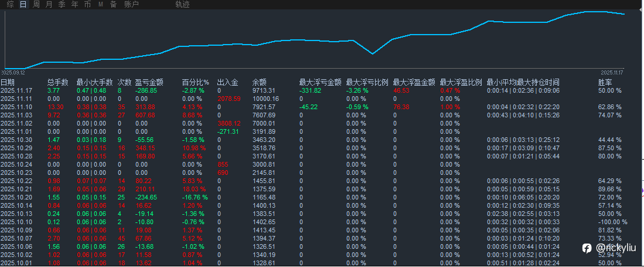Click the -271.31 withdrawal value
The height and width of the screenshot is (267, 644).
click(229, 131)
